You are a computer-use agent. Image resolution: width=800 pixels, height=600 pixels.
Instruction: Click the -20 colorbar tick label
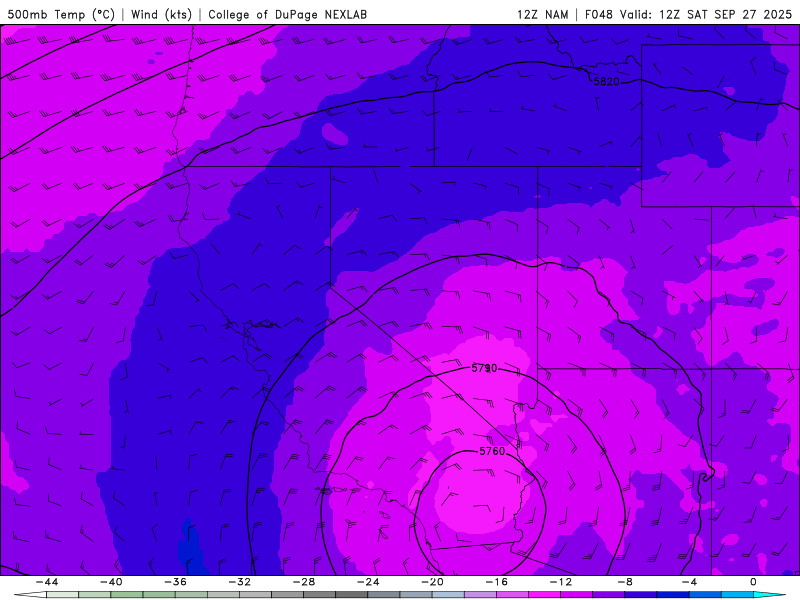[433, 582]
